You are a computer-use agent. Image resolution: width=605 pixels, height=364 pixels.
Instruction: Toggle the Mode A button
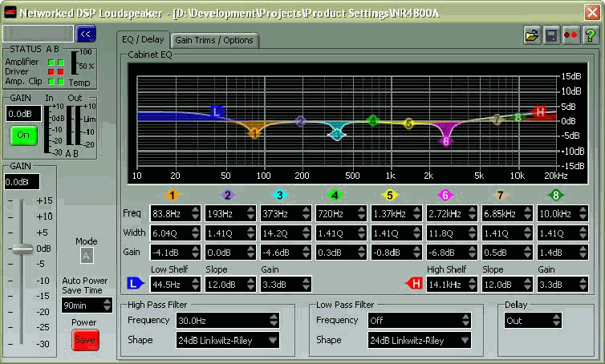tap(87, 256)
